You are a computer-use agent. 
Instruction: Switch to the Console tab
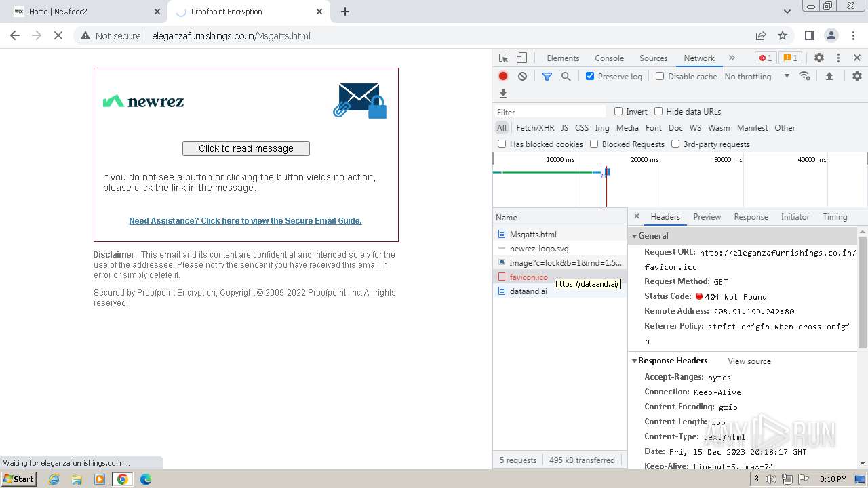tap(609, 58)
